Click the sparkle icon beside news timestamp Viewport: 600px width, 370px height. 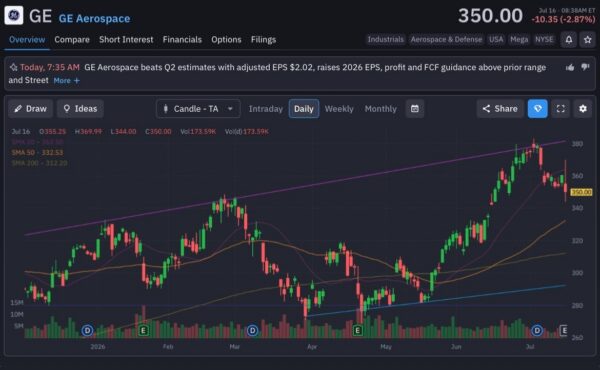point(13,67)
